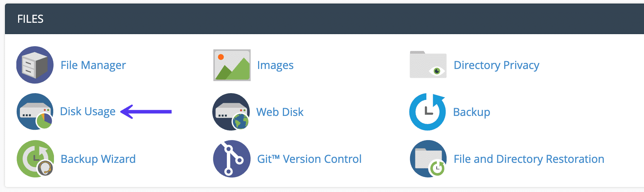Click the Images picture icon
Image resolution: width=644 pixels, height=192 pixels.
232,65
